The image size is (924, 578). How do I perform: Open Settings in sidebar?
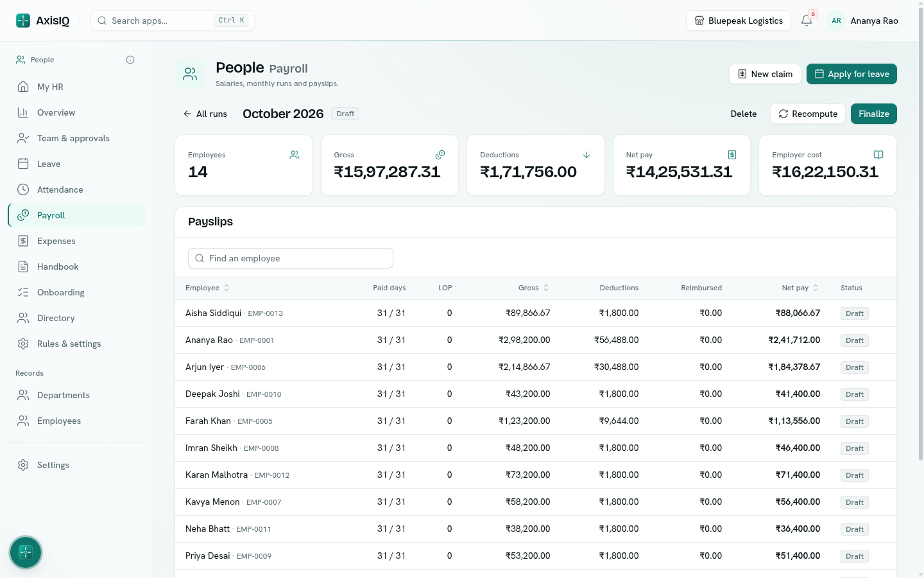coord(76,465)
